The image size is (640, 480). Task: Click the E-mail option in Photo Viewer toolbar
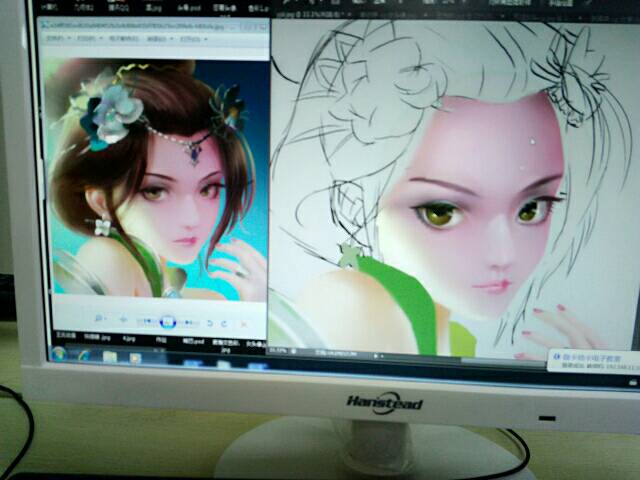coord(124,39)
